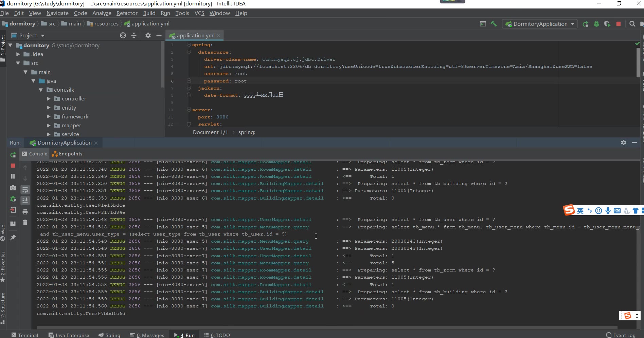Stop the application with the Run panel red square
The width and height of the screenshot is (644, 338).
coord(13,166)
